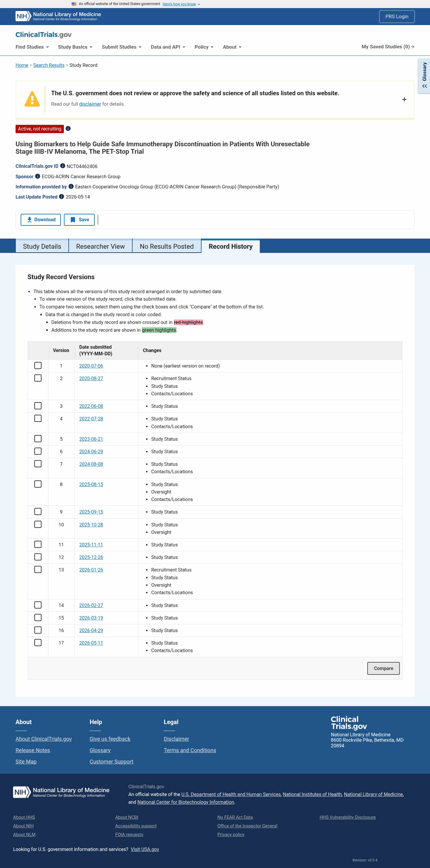The width and height of the screenshot is (430, 868).
Task: Open the No Results Posted tab
Action: click(167, 246)
